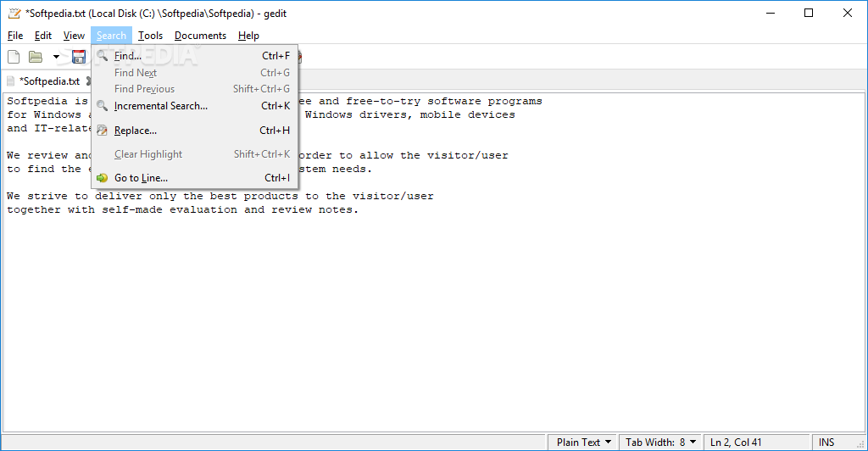
Task: Open the File menu
Action: pyautogui.click(x=15, y=36)
